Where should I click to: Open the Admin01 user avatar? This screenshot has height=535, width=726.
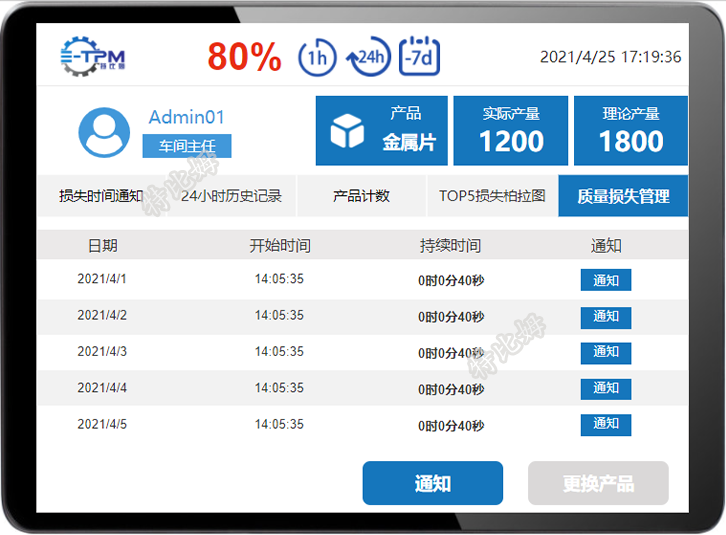tap(104, 132)
